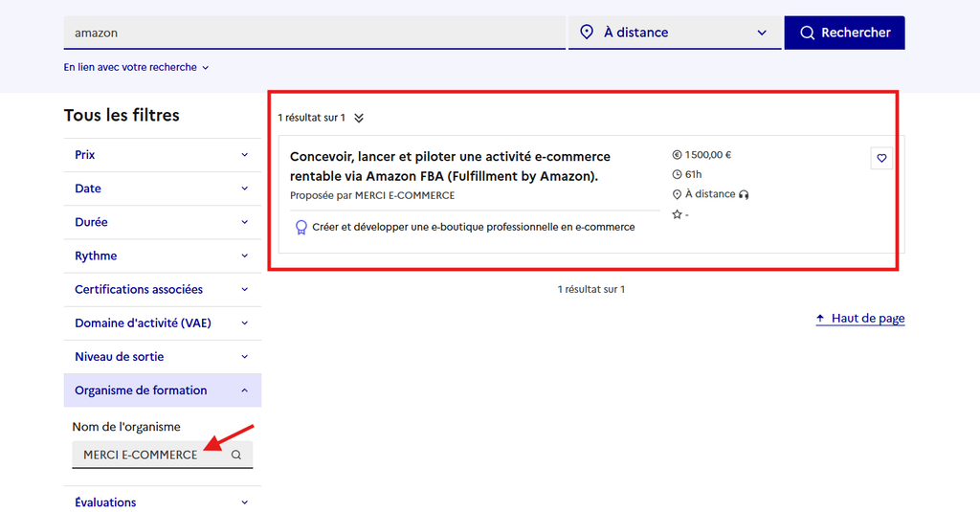Click the Tous les filtres heading
Screen dimensions: 980x512
coord(122,115)
